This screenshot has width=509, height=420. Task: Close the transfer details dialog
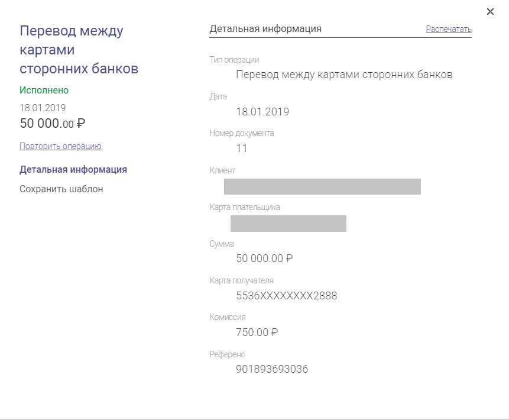point(490,12)
